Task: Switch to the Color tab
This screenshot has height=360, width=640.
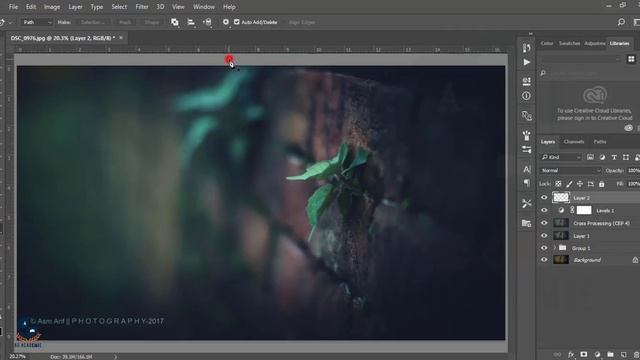Action: coord(547,43)
